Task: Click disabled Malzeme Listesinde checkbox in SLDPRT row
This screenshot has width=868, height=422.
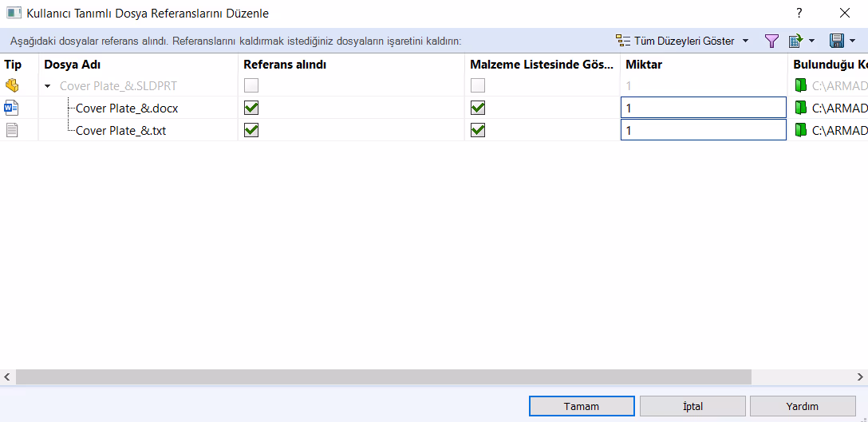Action: 478,85
